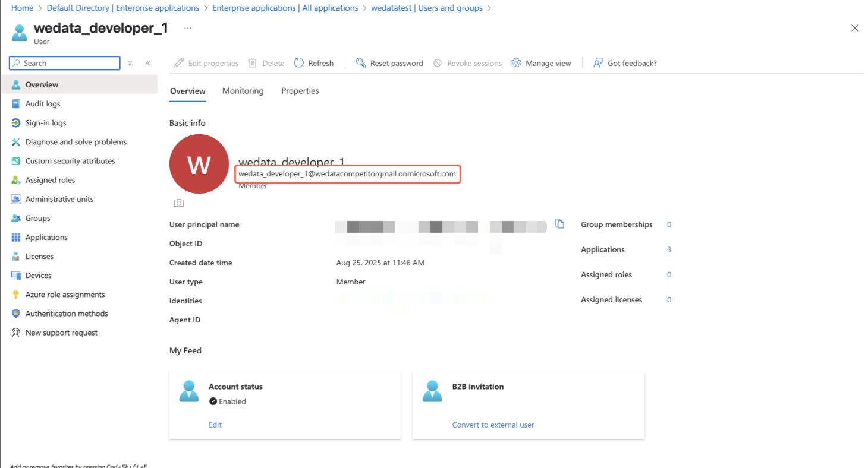Click the user avatar icon beside the title

coord(20,32)
